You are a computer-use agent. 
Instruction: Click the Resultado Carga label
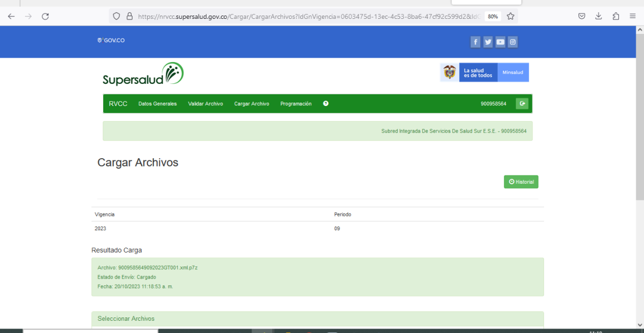[x=117, y=250]
